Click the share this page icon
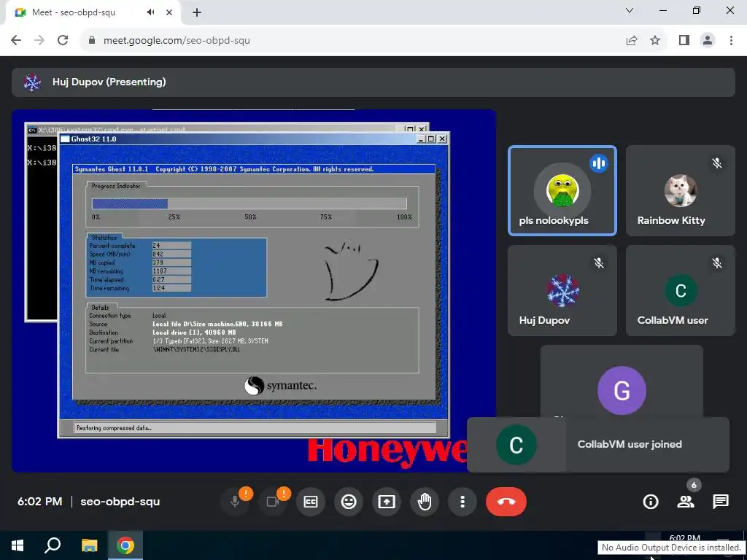Image resolution: width=747 pixels, height=560 pixels. (632, 41)
